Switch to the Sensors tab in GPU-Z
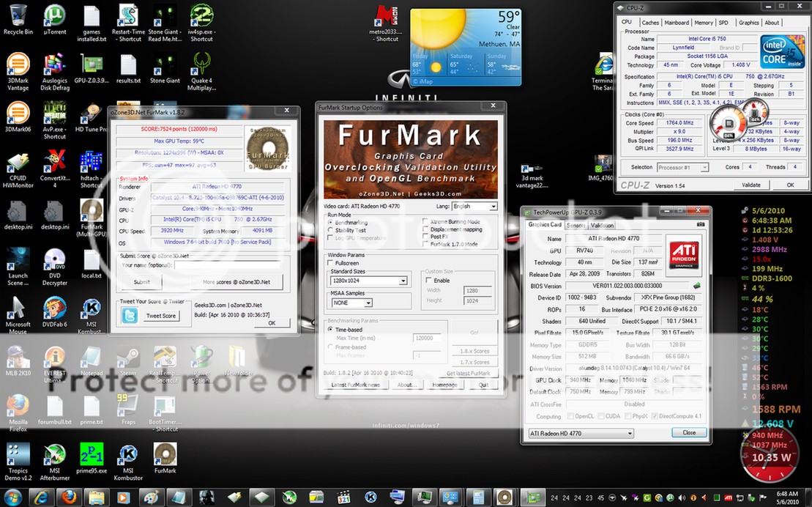Screen dimensions: 812x507 click(576, 225)
